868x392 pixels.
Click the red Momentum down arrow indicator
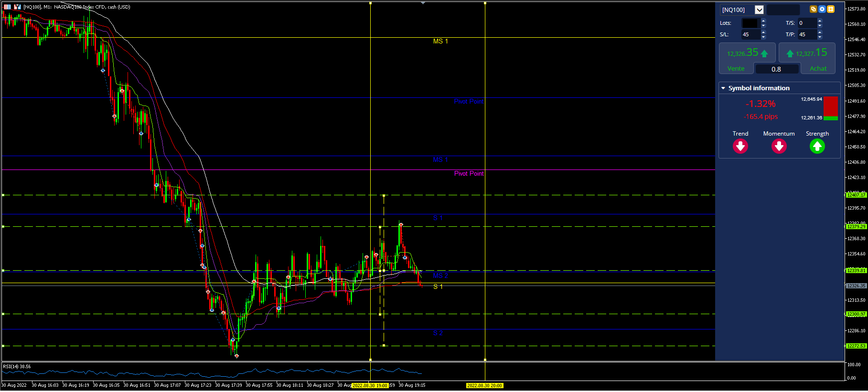(x=779, y=146)
